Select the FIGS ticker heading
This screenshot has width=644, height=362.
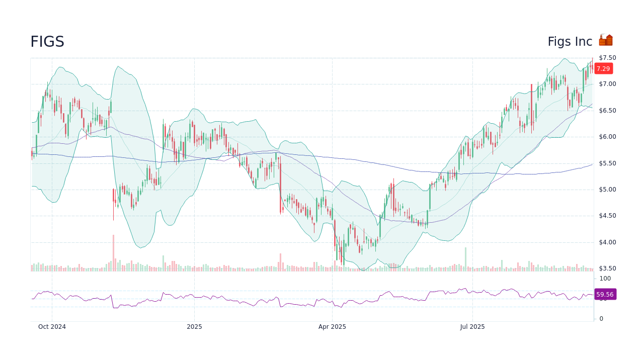click(x=47, y=42)
